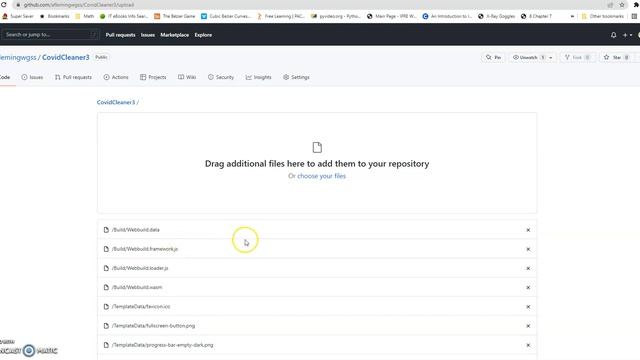Screen dimensions: 640x360
Task: Open the Other bookmarks folder
Action: click(602, 16)
